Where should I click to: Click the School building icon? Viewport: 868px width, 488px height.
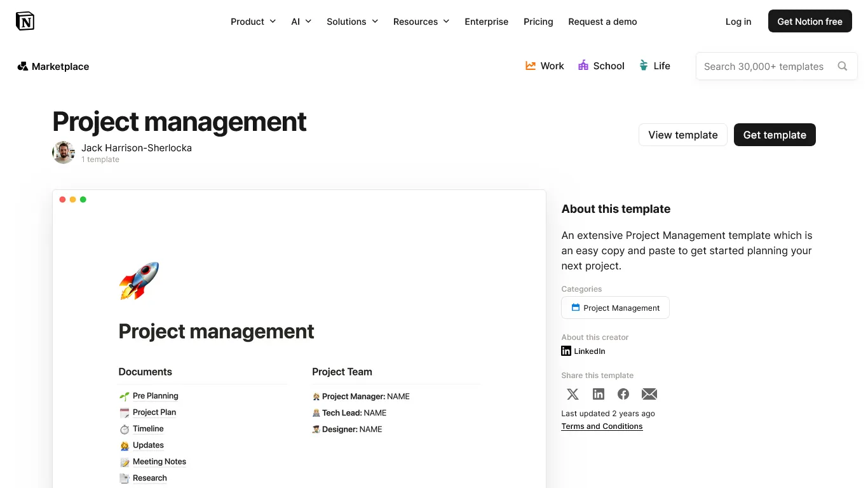583,65
